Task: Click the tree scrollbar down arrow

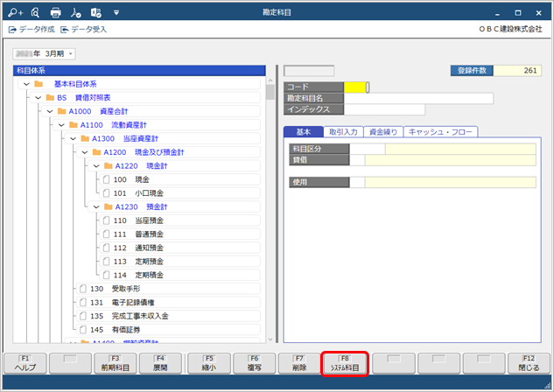Action: tap(270, 339)
